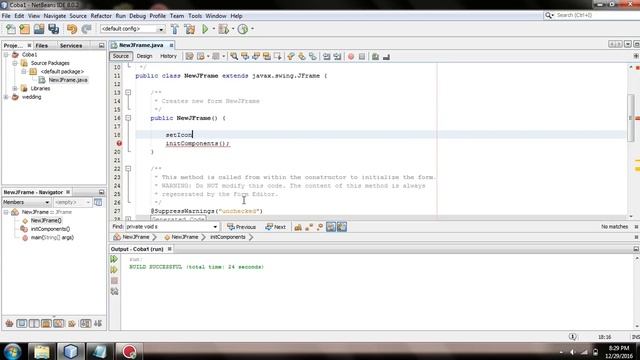Select NewJFrame.java in the Projects tree

68,80
